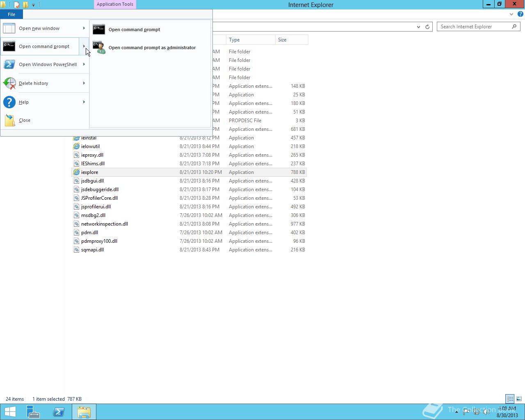525x420 pixels.
Task: Switch to Details view icon in status bar
Action: point(510,399)
